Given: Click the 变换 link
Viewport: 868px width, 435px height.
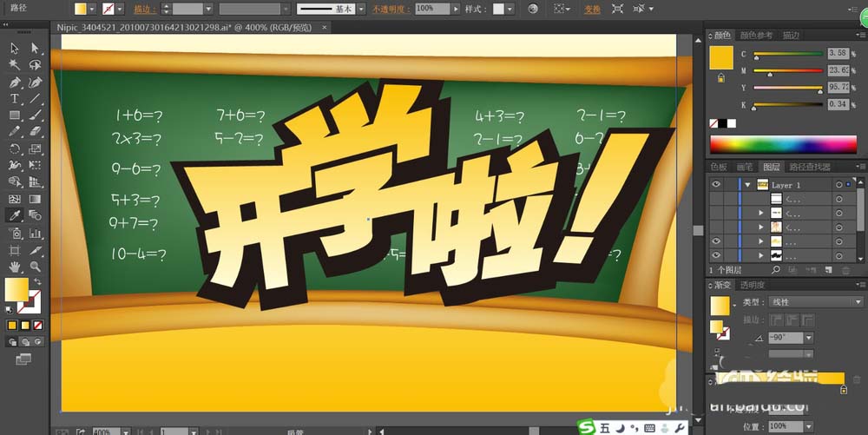Looking at the screenshot, I should pos(592,10).
